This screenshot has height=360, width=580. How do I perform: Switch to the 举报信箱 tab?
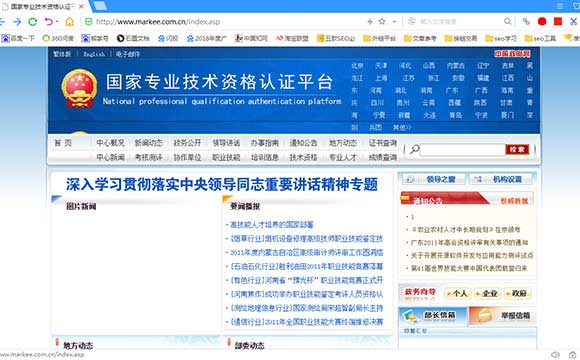(503, 316)
